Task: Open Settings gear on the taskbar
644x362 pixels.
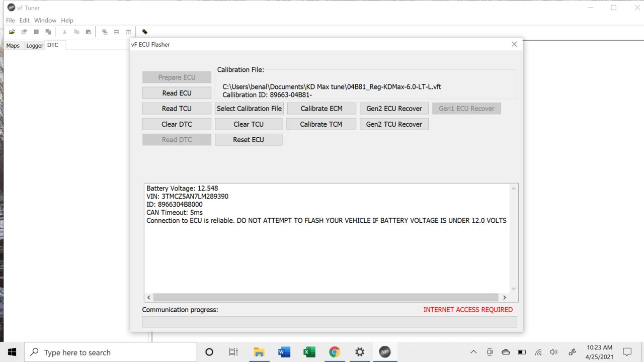Action: pos(360,352)
